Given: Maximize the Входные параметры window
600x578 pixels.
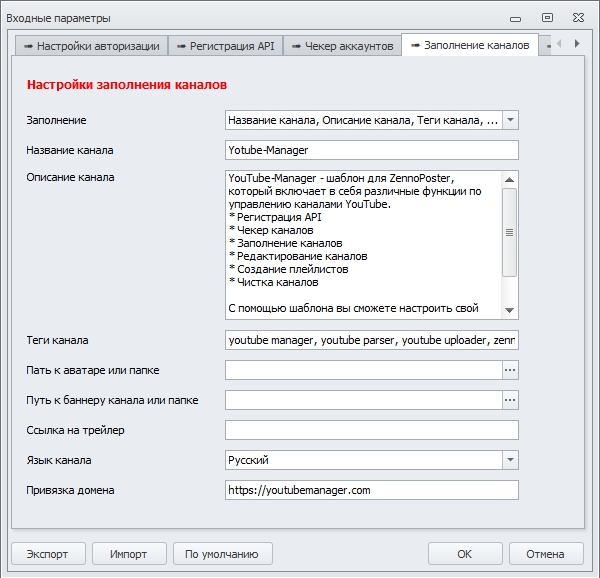Looking at the screenshot, I should [x=547, y=18].
